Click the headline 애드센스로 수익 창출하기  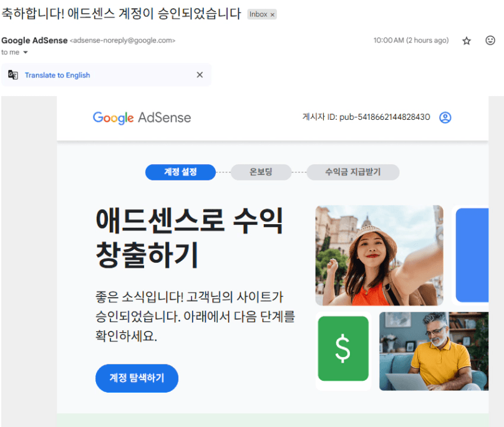(190, 238)
